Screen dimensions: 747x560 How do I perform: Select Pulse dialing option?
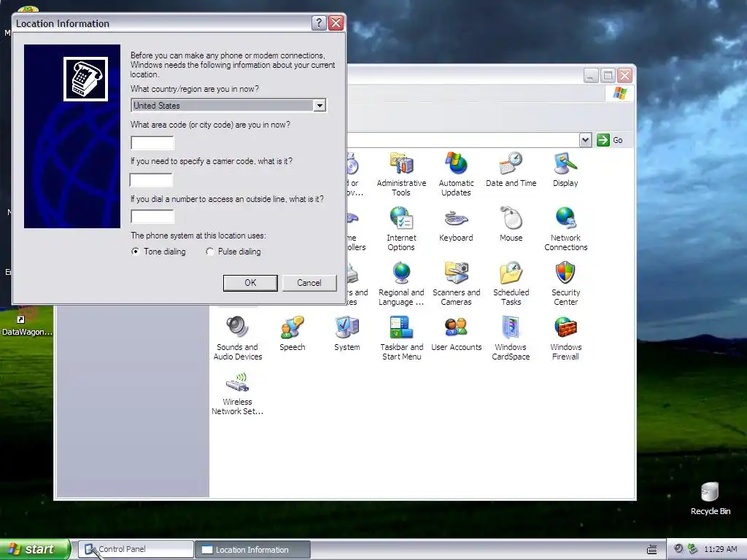tap(233, 252)
